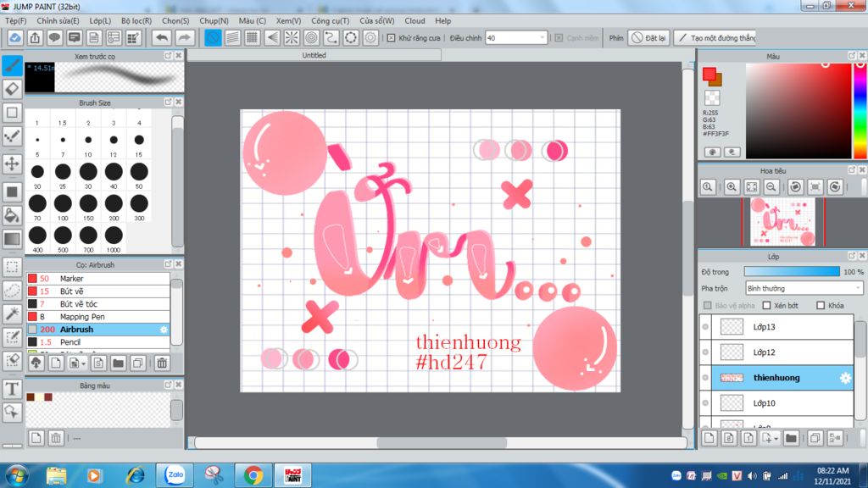This screenshot has height=488, width=868.
Task: Rotate canvas left in Hoa tiêu
Action: pos(795,187)
